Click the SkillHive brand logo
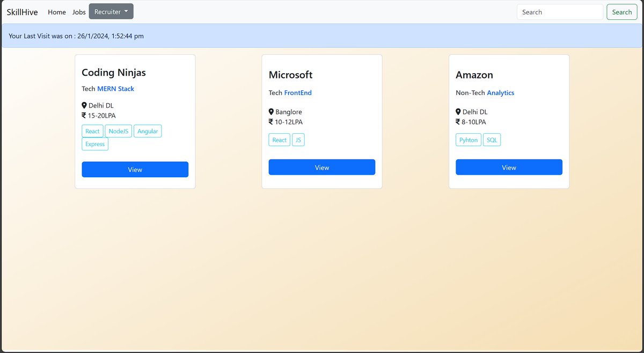 coord(23,12)
